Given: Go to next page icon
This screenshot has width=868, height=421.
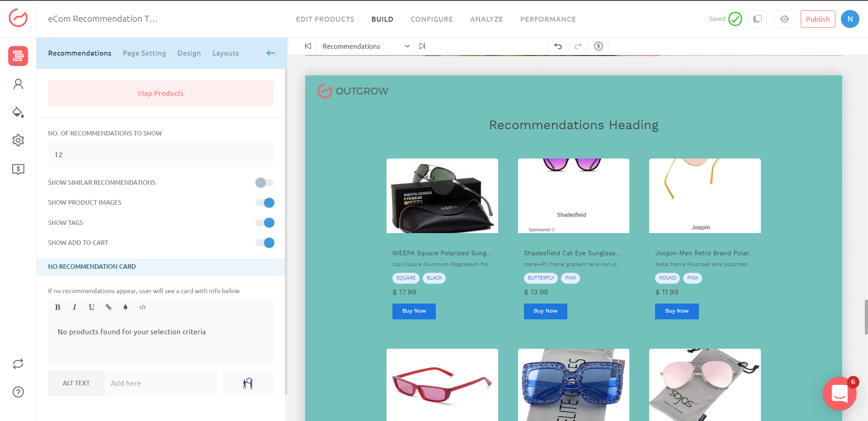Looking at the screenshot, I should coord(422,46).
